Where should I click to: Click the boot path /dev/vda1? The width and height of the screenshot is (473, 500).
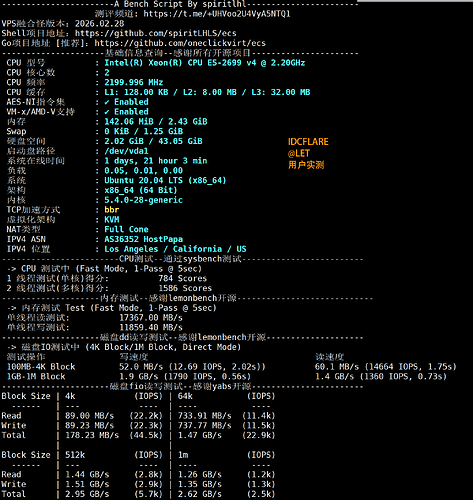coord(126,151)
